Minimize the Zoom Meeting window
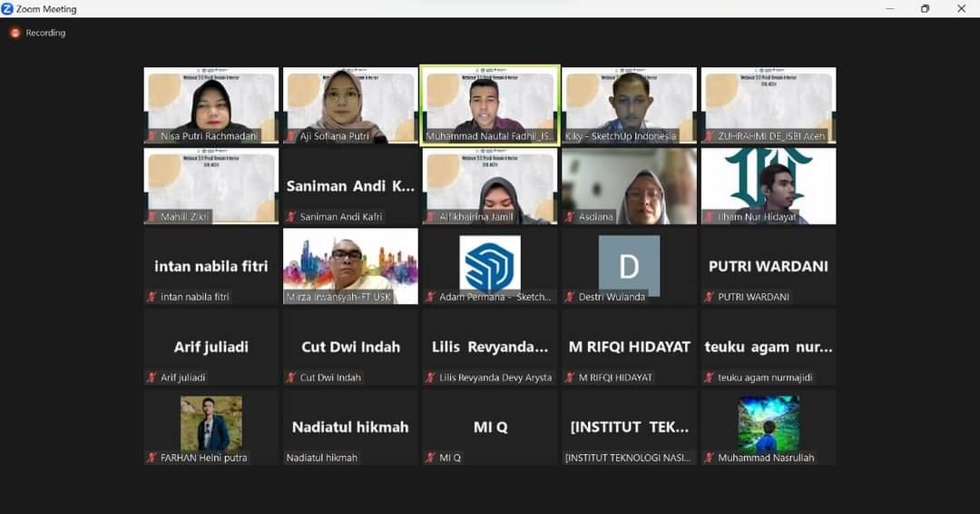Viewport: 980px width, 514px height. pos(889,9)
